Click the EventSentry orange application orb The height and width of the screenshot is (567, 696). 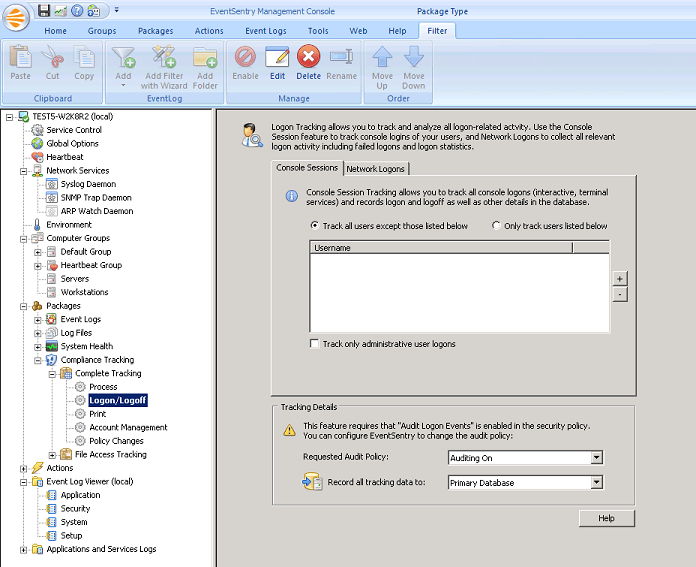pyautogui.click(x=16, y=18)
